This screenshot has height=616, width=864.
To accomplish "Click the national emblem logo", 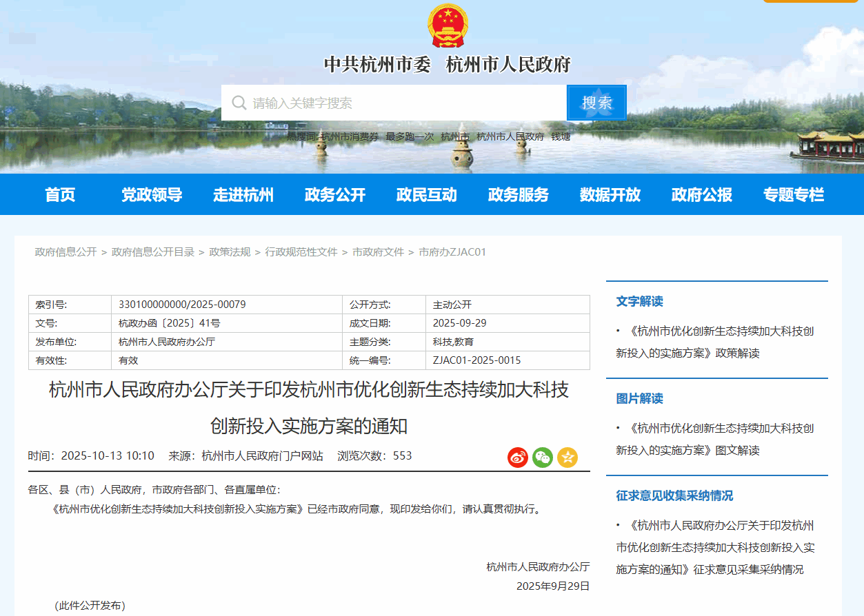I will (447, 27).
